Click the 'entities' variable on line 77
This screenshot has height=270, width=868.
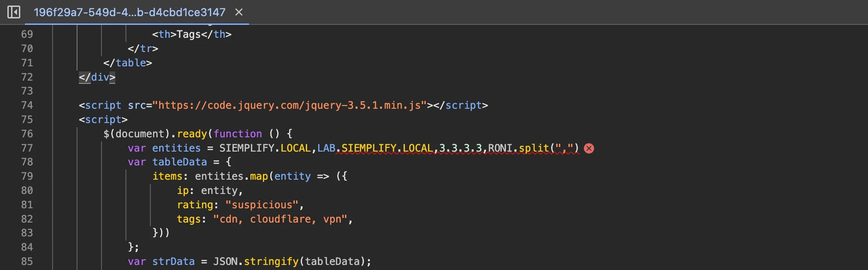click(x=176, y=148)
